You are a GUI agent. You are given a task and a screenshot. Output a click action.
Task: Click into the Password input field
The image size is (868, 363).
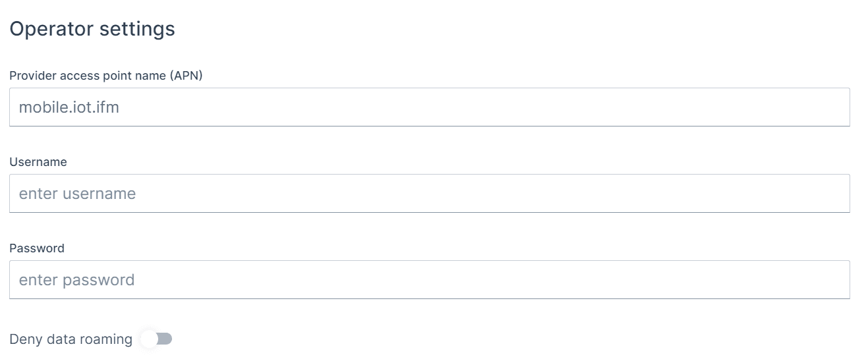[x=429, y=279]
